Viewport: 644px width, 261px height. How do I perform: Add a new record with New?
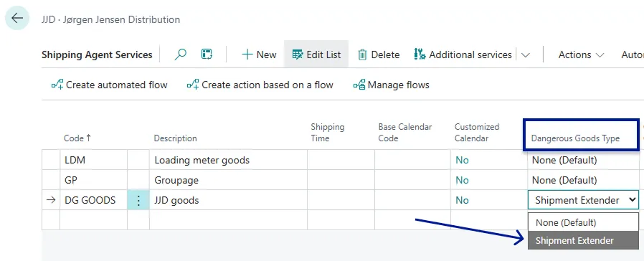pyautogui.click(x=259, y=54)
